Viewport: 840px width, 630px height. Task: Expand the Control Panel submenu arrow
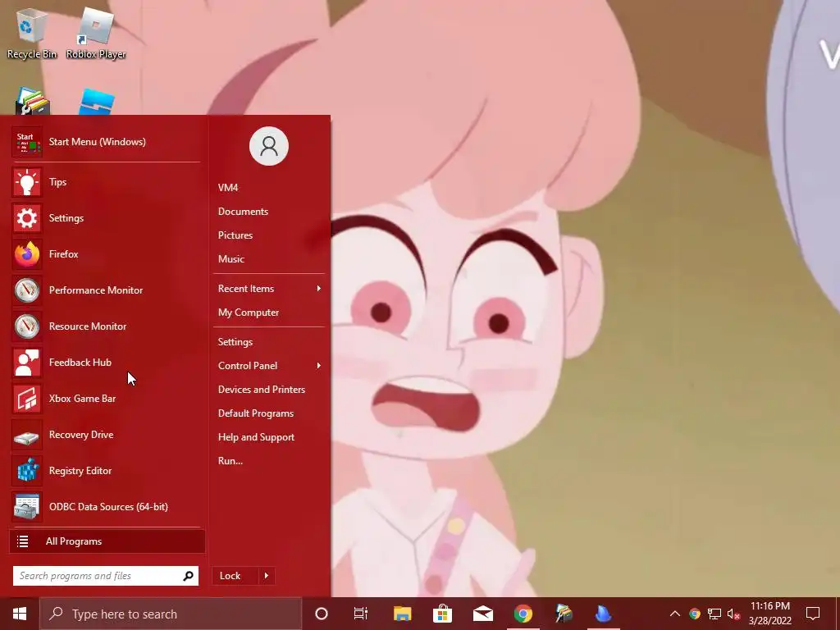[319, 366]
